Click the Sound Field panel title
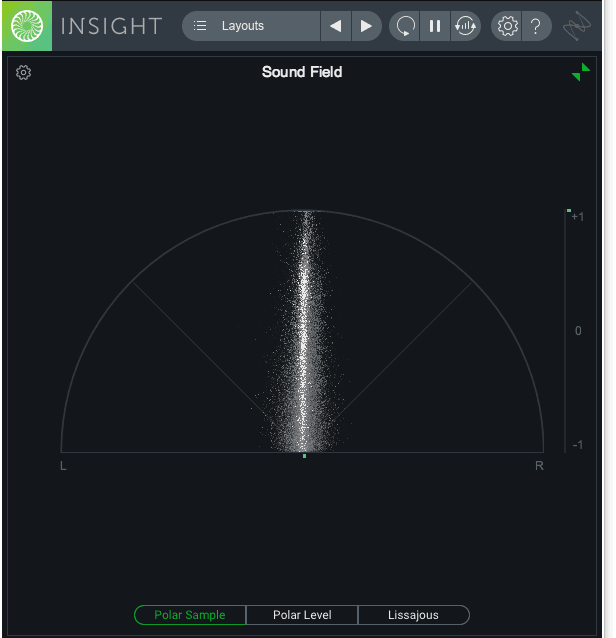Image resolution: width=616 pixels, height=638 pixels. coord(302,72)
